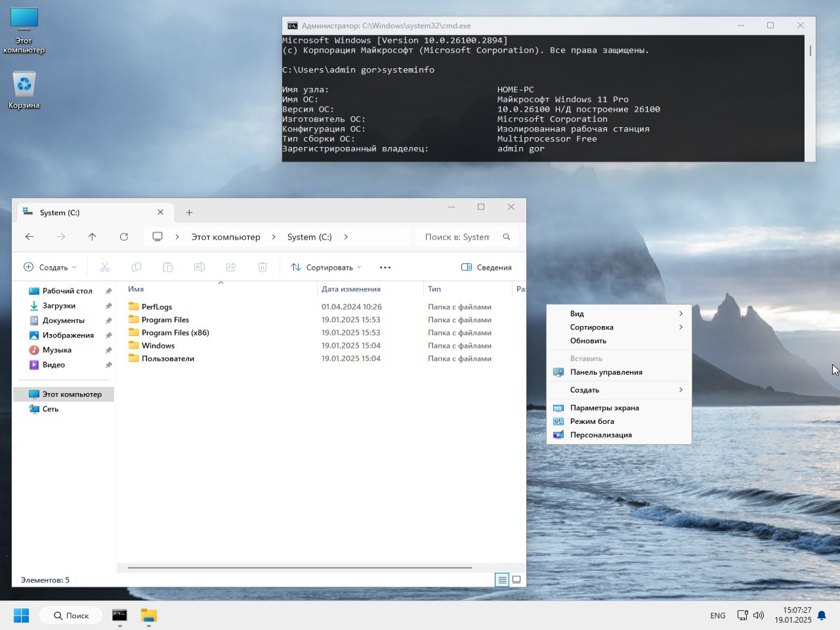Click System (C:) in the address breadcrumb
840x630 pixels.
[310, 237]
